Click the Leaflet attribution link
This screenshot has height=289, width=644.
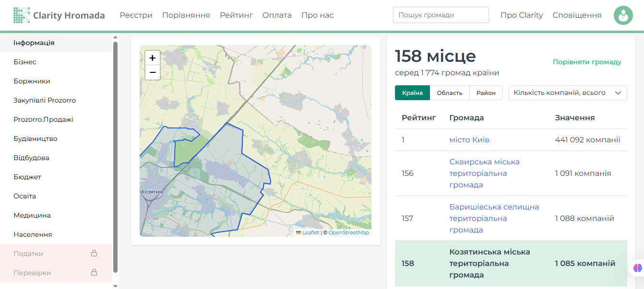click(310, 233)
